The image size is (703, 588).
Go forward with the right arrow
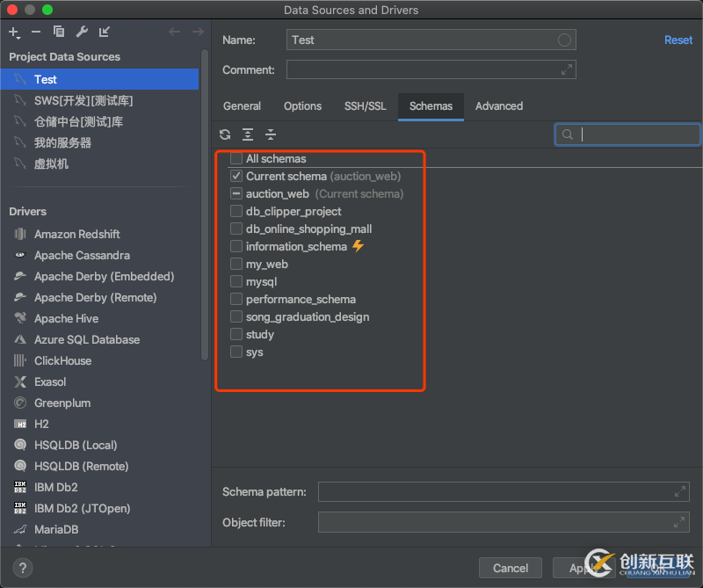pyautogui.click(x=198, y=32)
